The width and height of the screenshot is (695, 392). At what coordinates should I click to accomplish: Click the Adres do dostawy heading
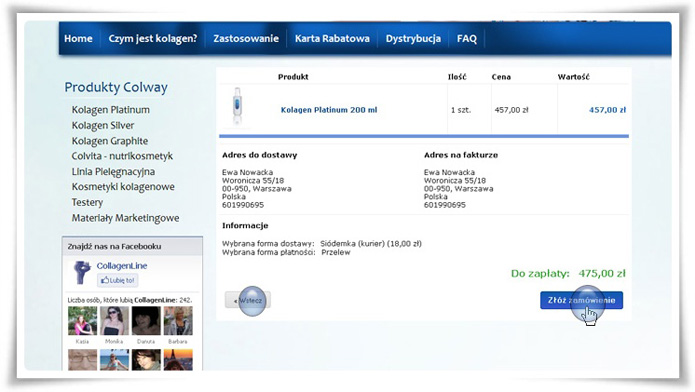260,155
